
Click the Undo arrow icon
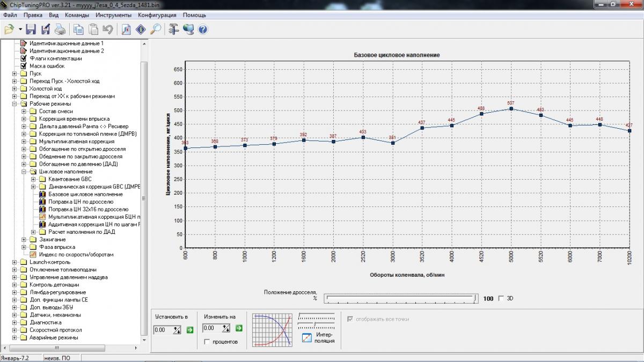pyautogui.click(x=108, y=29)
